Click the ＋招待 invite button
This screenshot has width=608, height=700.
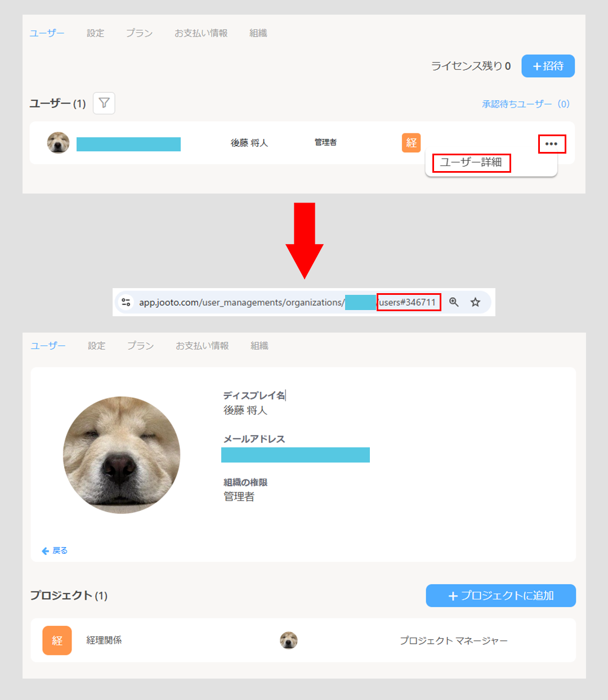point(548,66)
